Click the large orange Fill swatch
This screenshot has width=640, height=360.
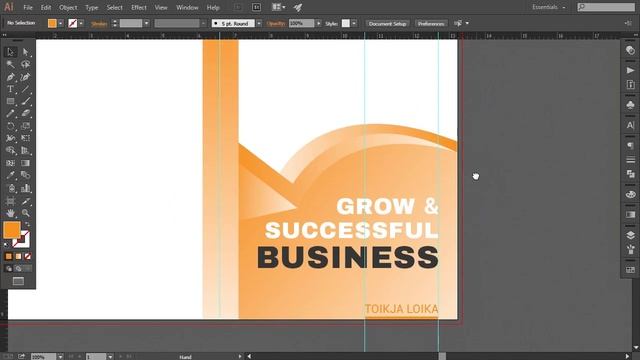click(11, 230)
